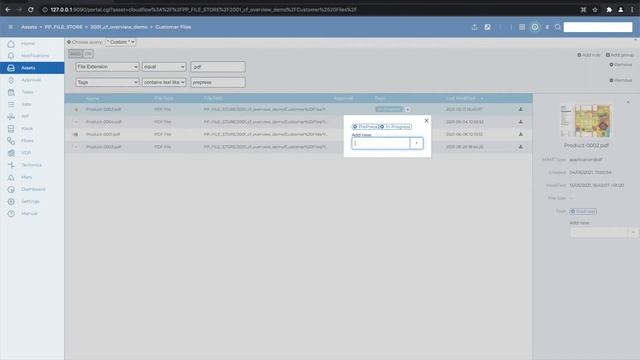Sort by the Name column header

pos(92,98)
